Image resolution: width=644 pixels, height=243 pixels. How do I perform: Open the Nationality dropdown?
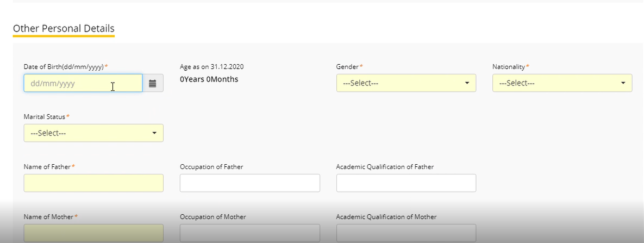coord(562,83)
